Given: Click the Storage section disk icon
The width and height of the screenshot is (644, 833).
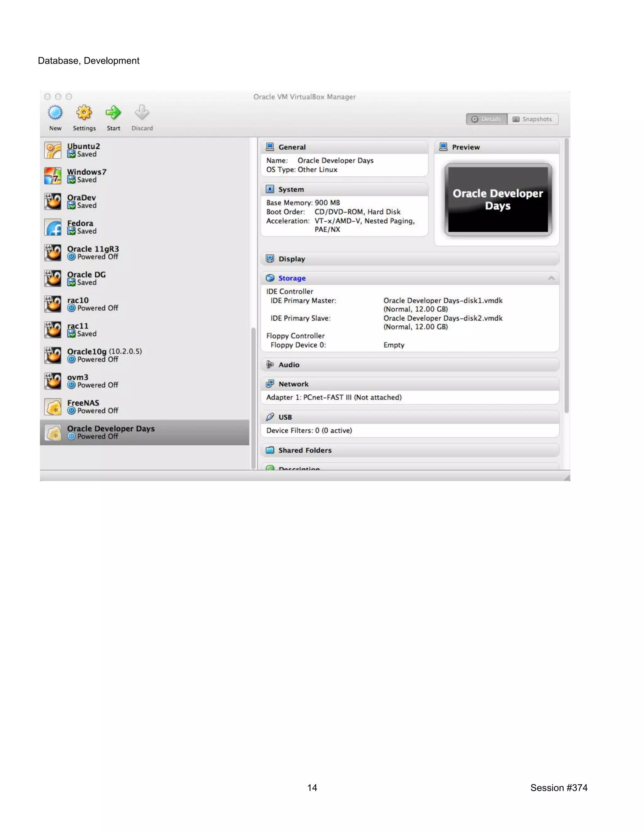Looking at the screenshot, I should [x=270, y=278].
